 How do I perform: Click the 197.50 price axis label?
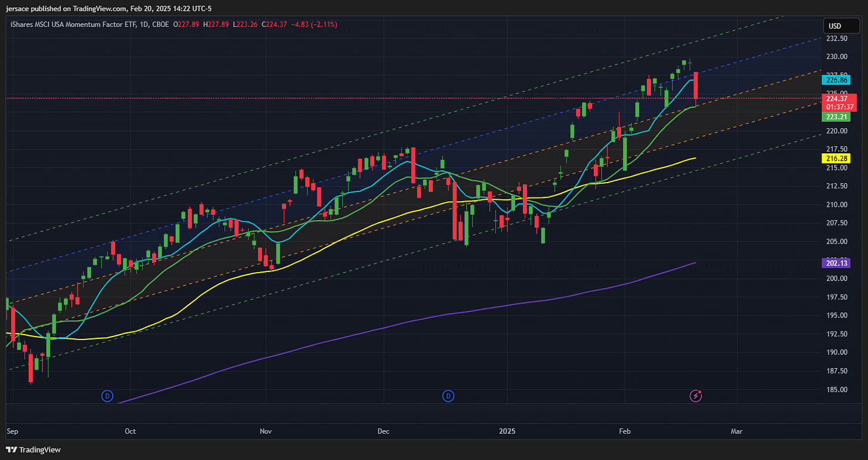(837, 297)
